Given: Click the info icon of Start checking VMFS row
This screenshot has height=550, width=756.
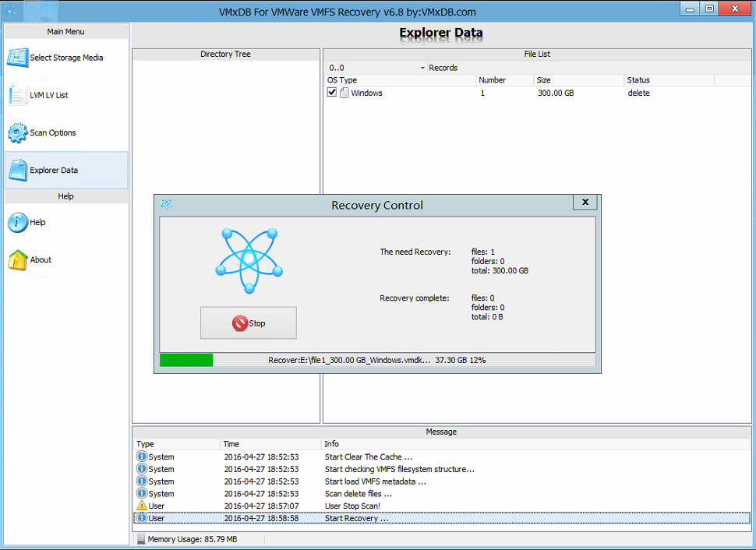Looking at the screenshot, I should 142,468.
